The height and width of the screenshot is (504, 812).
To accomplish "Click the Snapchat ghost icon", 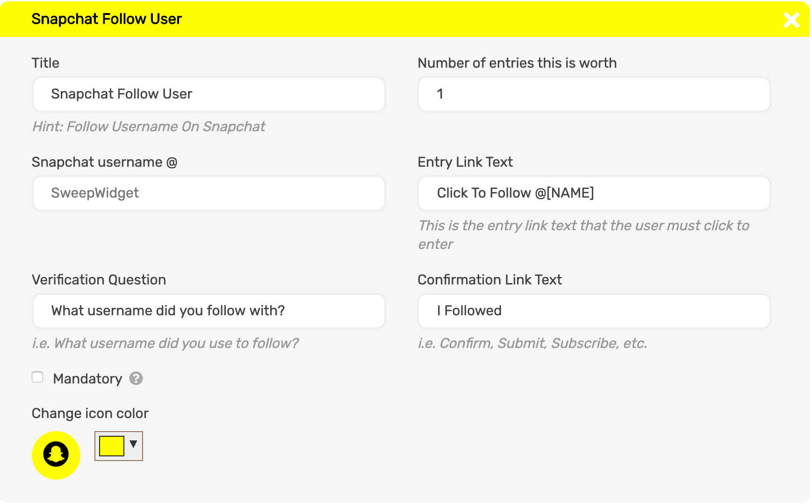I will click(55, 454).
